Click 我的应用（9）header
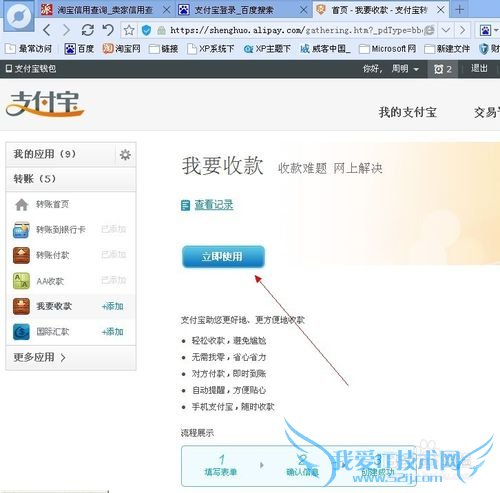This screenshot has width=500, height=493. click(x=60, y=154)
